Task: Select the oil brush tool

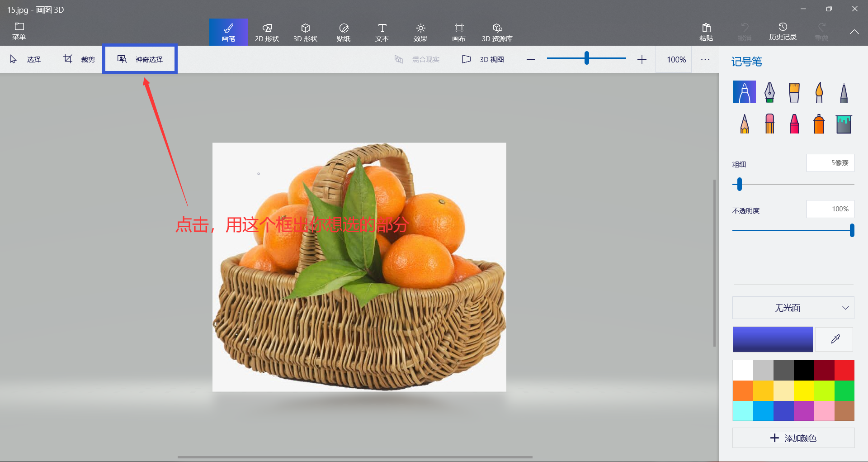Action: tap(794, 92)
